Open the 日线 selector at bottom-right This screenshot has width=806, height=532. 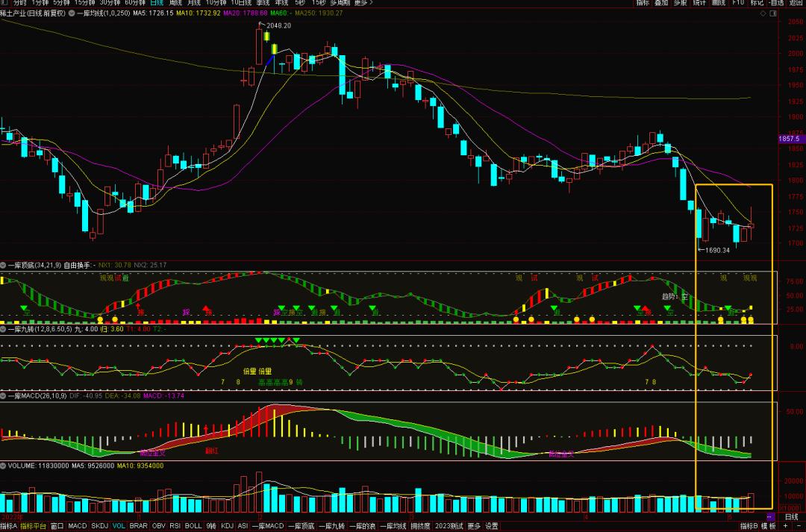pos(792,516)
